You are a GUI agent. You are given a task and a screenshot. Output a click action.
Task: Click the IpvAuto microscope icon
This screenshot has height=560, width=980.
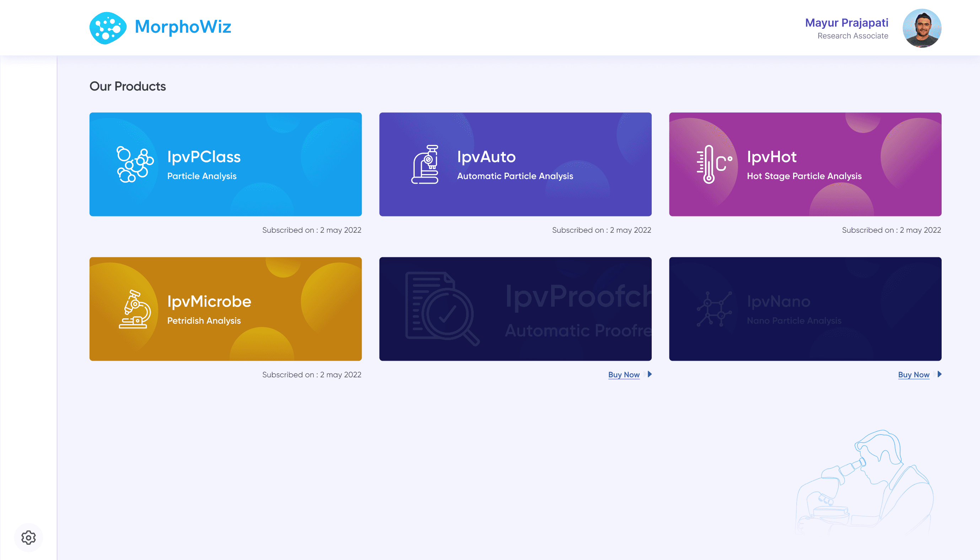click(x=425, y=165)
